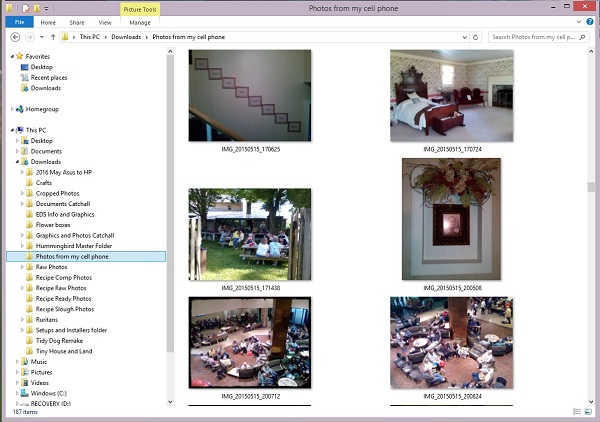The width and height of the screenshot is (600, 422).
Task: Open the Recipe Raw Photos folder
Action: [x=61, y=288]
